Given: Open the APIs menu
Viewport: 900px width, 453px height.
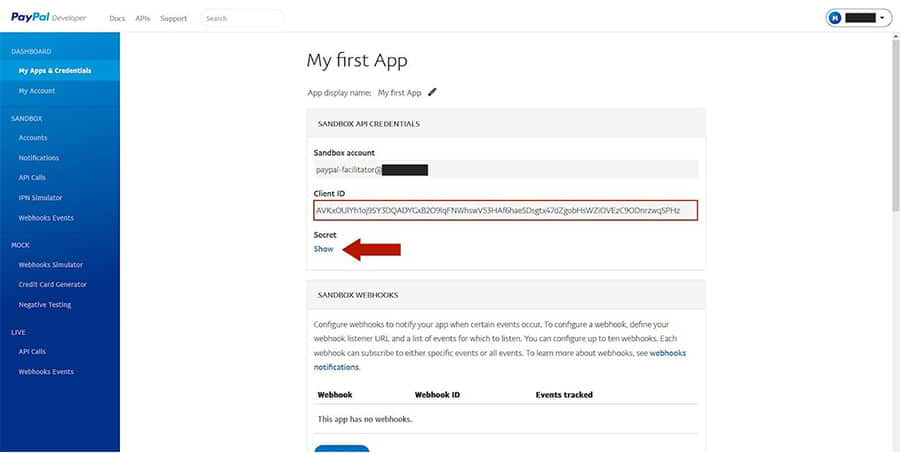Looking at the screenshot, I should (x=143, y=18).
